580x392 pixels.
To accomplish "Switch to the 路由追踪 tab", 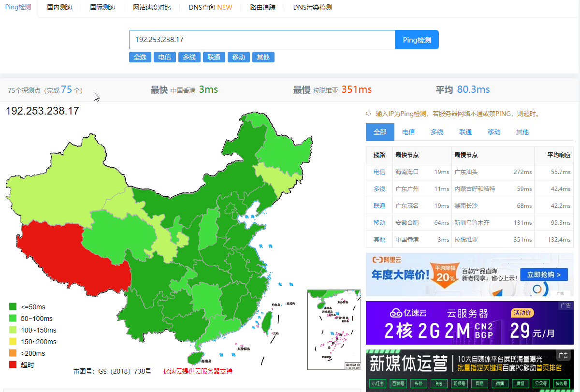I will point(262,7).
